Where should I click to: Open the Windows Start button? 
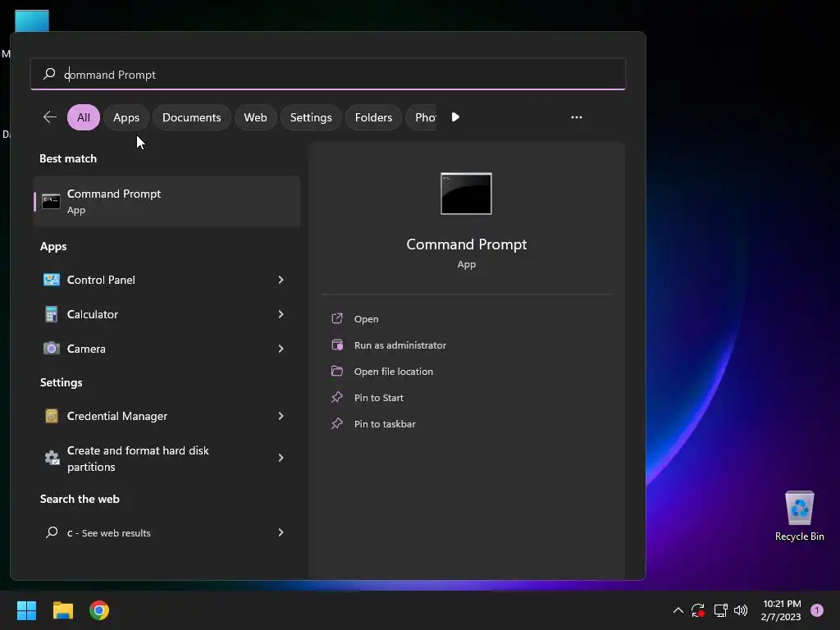[x=26, y=610]
